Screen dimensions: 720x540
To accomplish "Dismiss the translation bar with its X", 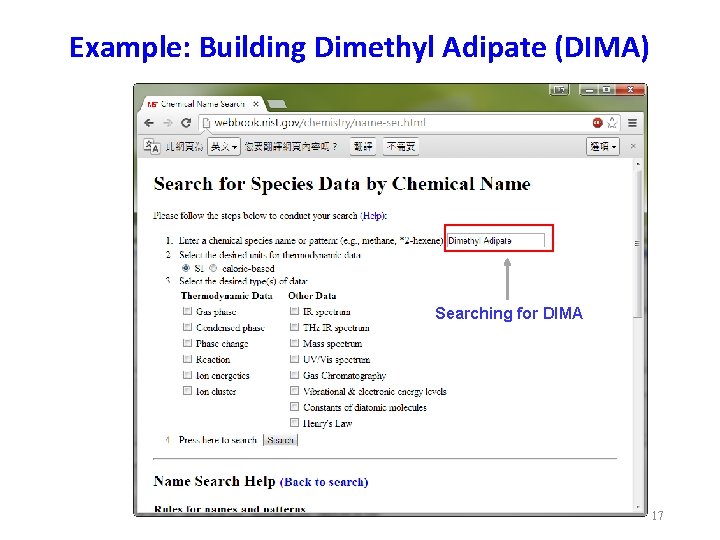I will 633,146.
